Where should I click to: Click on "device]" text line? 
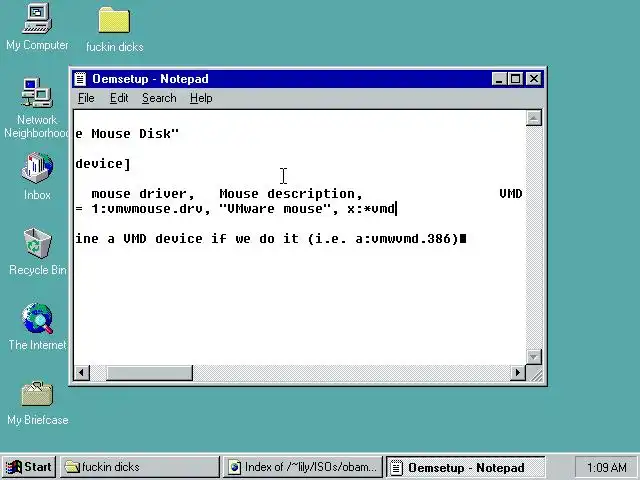point(103,164)
